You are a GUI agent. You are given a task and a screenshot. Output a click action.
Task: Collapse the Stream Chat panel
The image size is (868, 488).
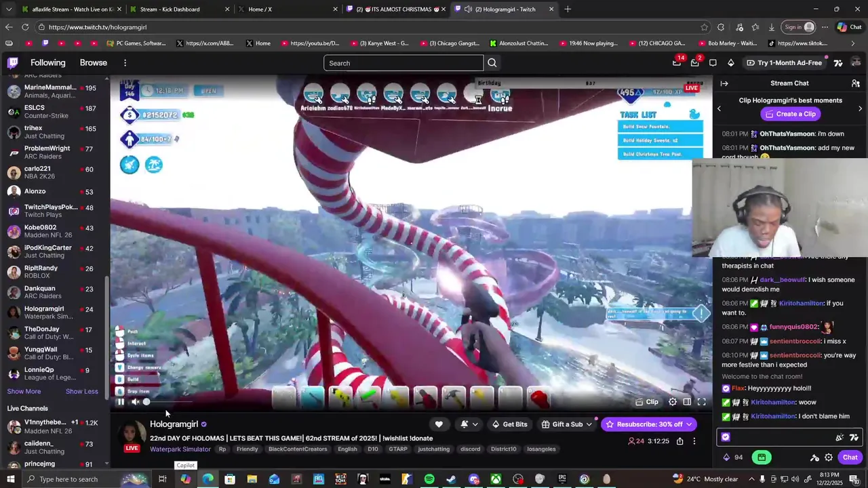point(724,83)
